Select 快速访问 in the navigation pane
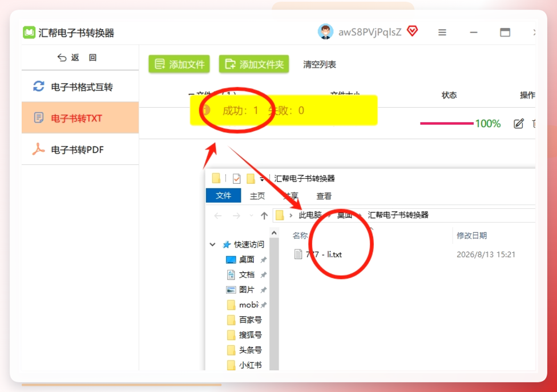557x392 pixels. point(249,244)
